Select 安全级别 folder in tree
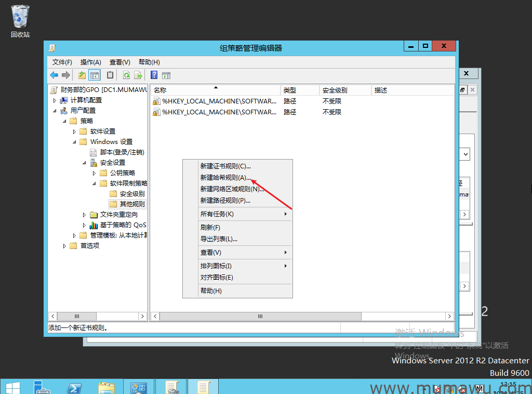 (132, 194)
